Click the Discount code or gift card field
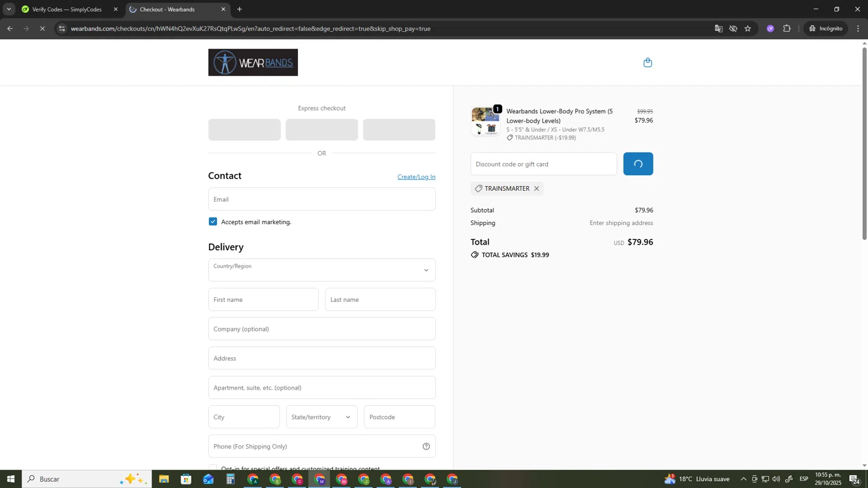Viewport: 868px width, 488px height. [x=543, y=164]
